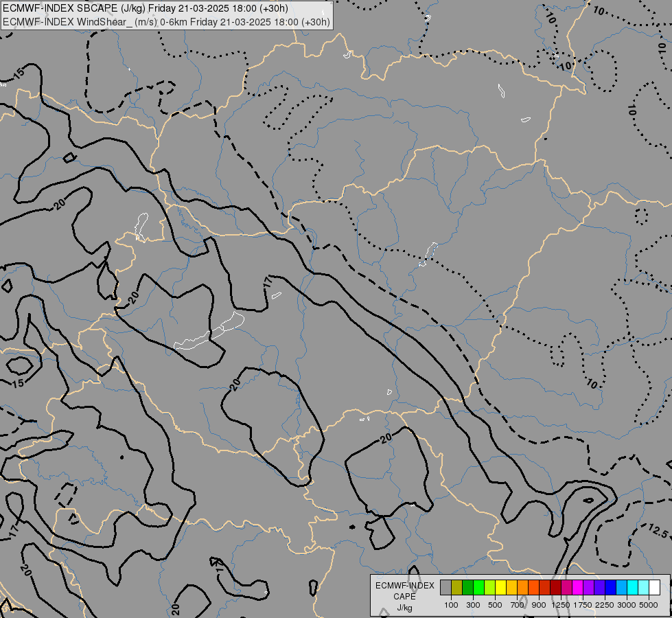672x618 pixels.
Task: Pick the white swatch at legend end
Action: [654, 588]
